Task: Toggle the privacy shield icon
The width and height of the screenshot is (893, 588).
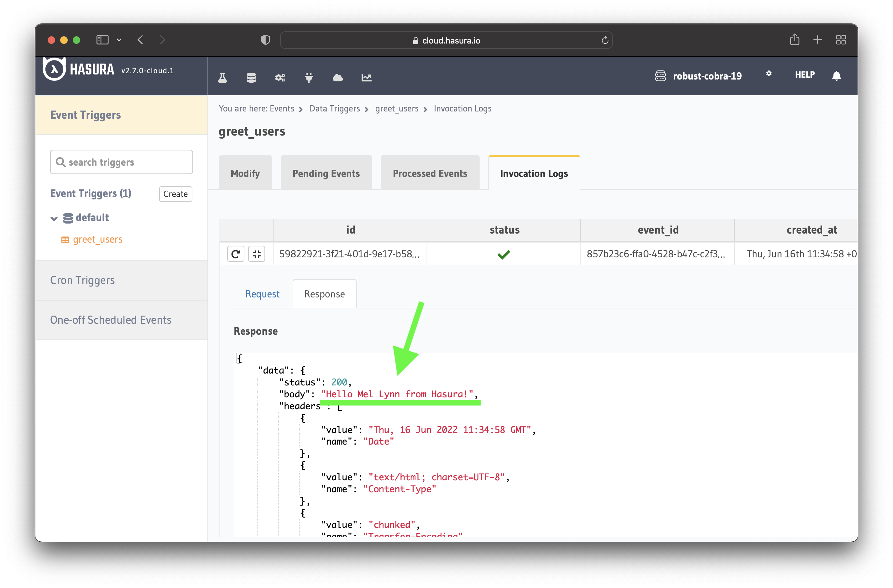Action: pyautogui.click(x=265, y=40)
